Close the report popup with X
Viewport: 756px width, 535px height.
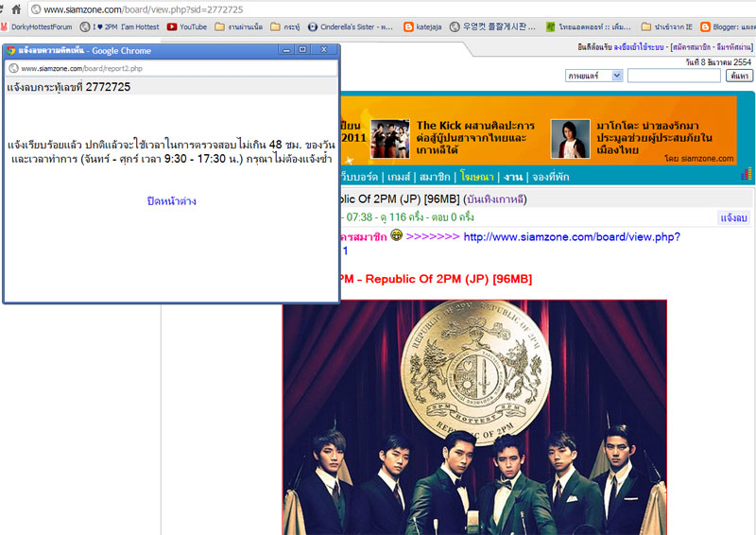(324, 49)
